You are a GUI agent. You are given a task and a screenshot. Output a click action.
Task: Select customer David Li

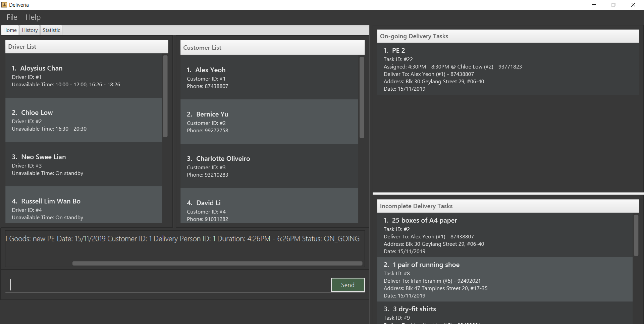(269, 205)
